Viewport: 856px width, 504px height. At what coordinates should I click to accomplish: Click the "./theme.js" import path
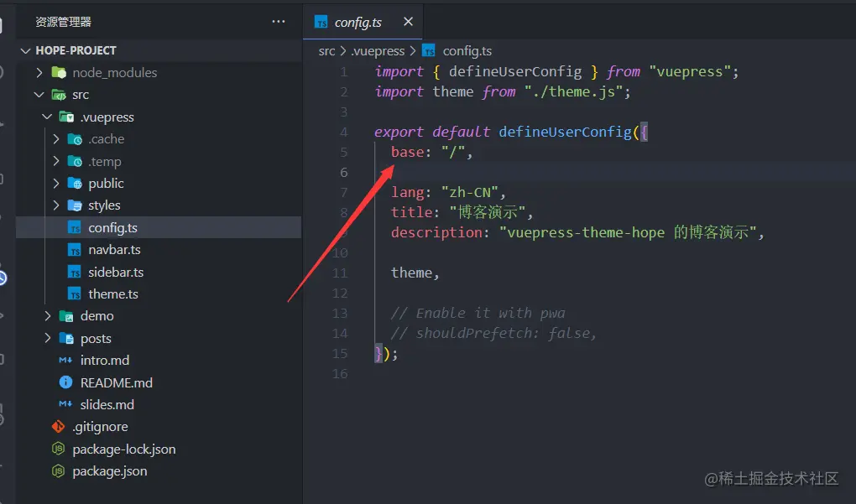pyautogui.click(x=573, y=91)
